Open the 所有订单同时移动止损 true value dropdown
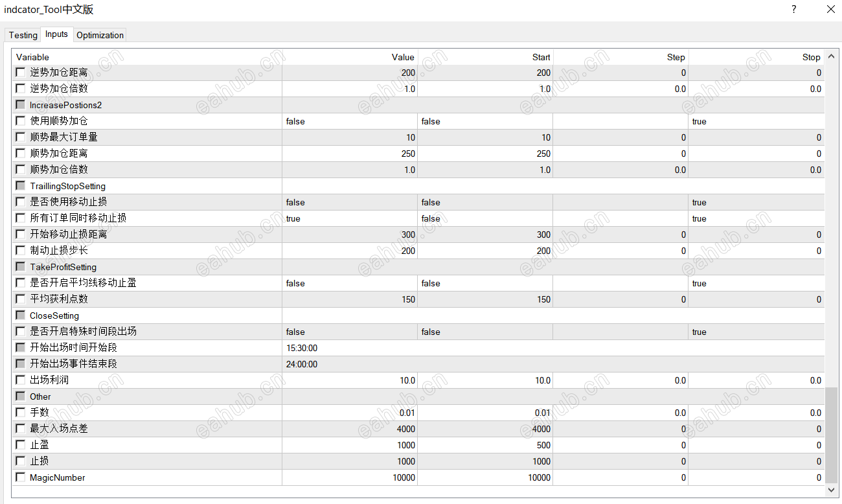 coord(350,218)
